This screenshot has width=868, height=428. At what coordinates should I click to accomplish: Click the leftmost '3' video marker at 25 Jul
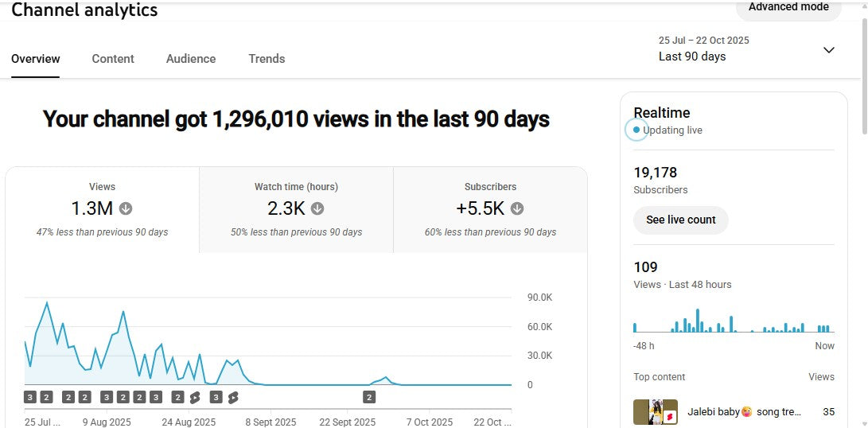(x=30, y=397)
